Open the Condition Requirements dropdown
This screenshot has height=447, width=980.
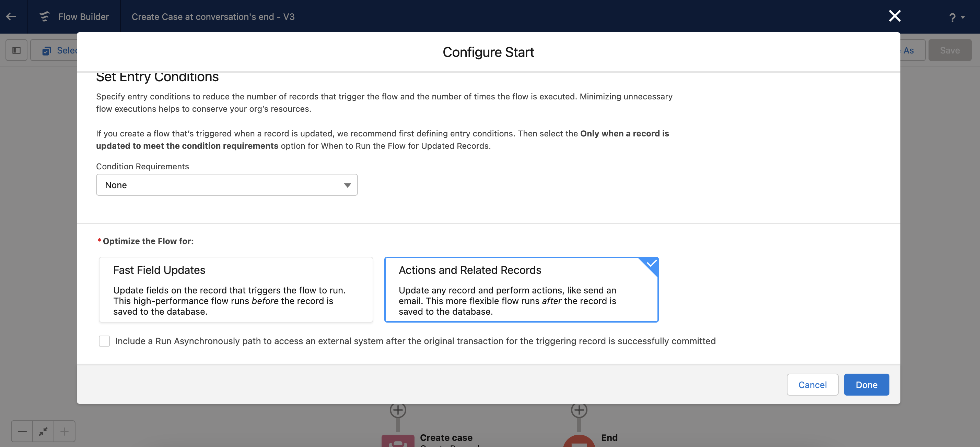pyautogui.click(x=227, y=185)
